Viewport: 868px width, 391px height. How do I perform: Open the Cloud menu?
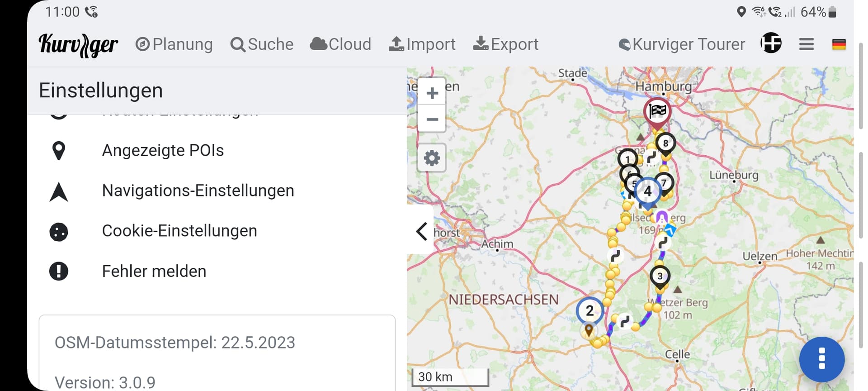pos(340,44)
